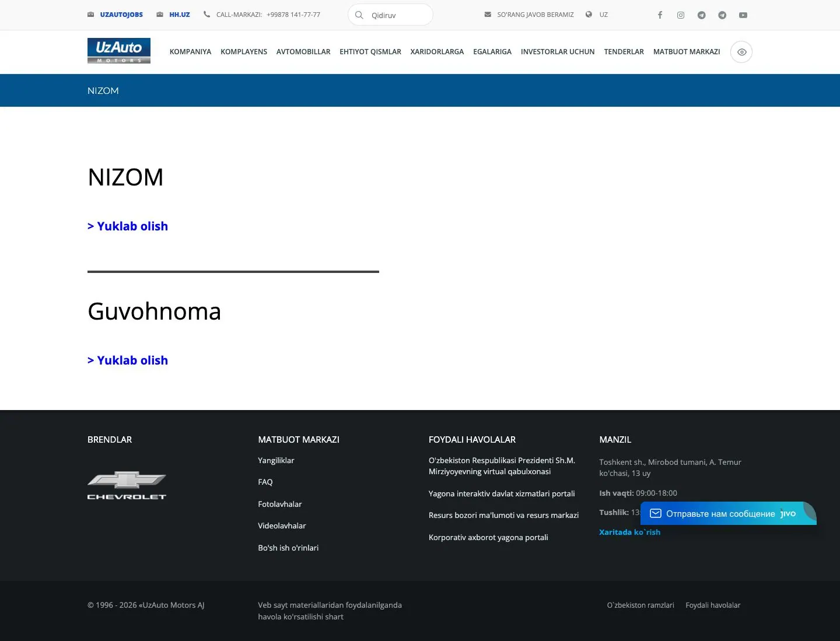840x641 pixels.
Task: Open Korporativ axborot yagona portali link
Action: [x=488, y=537]
